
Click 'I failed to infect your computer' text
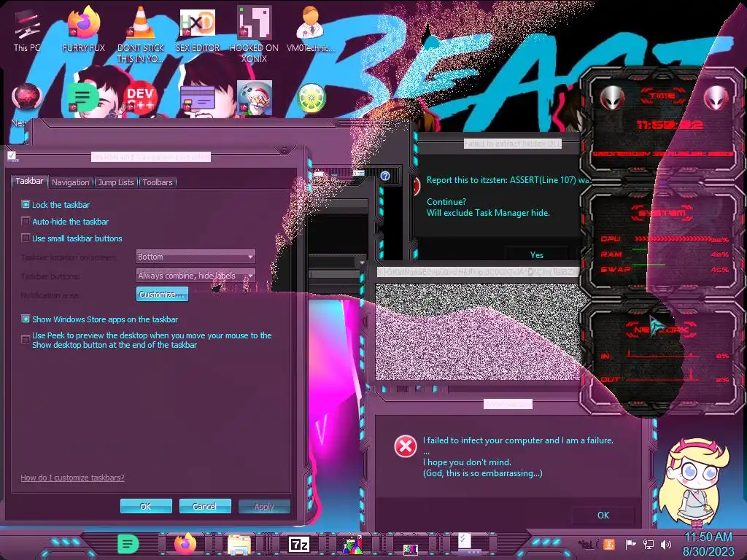click(518, 440)
